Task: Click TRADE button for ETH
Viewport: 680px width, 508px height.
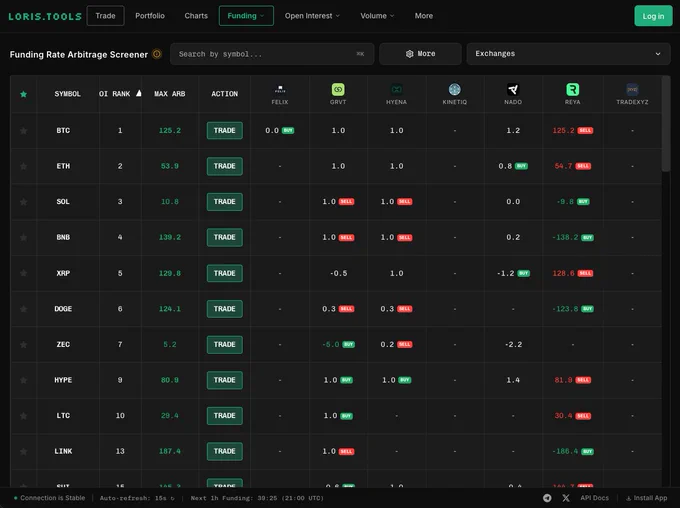Action: pos(225,166)
